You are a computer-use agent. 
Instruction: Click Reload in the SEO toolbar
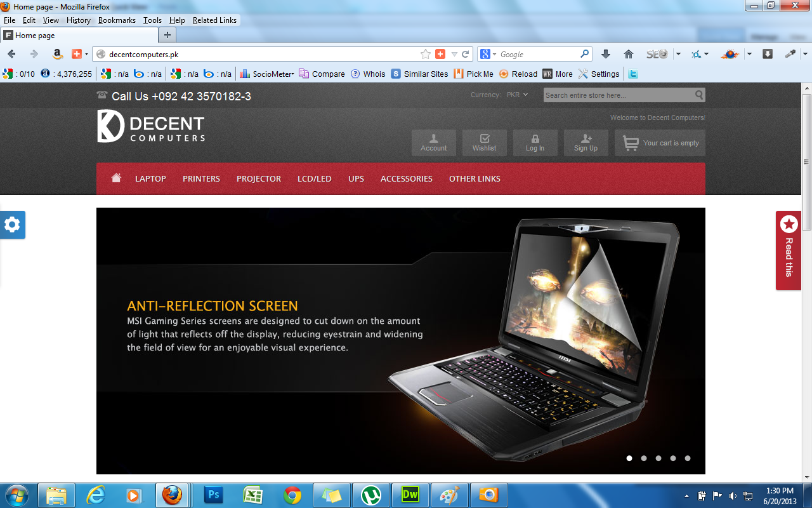518,74
